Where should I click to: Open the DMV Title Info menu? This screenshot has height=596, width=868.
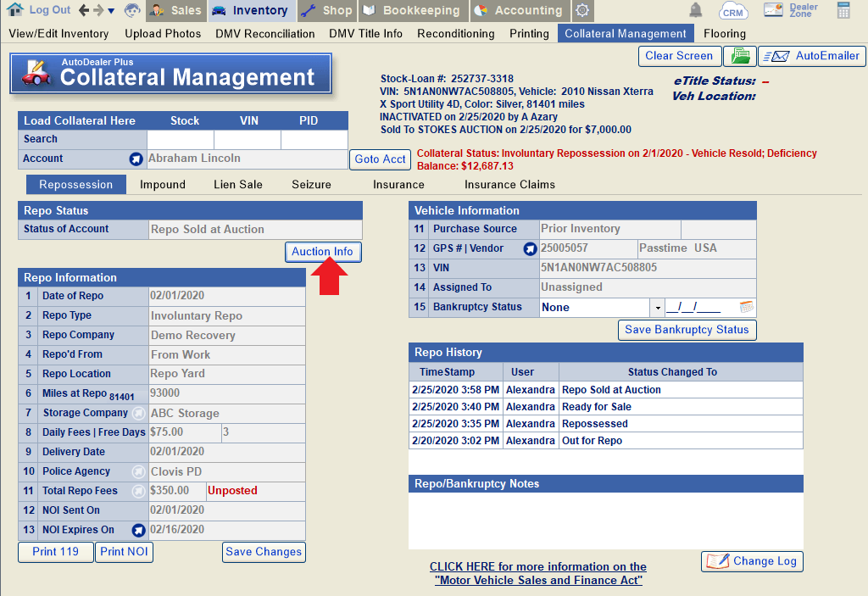366,34
